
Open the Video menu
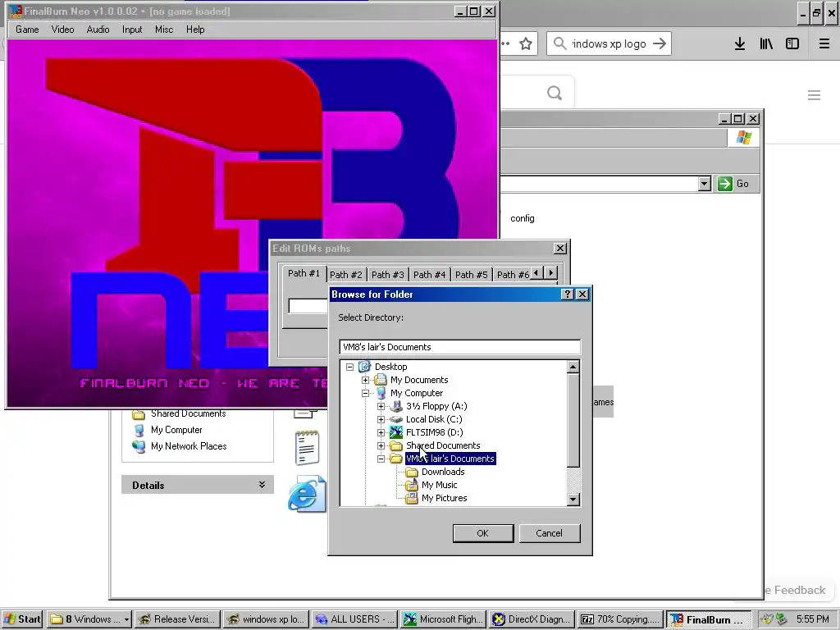pos(62,30)
